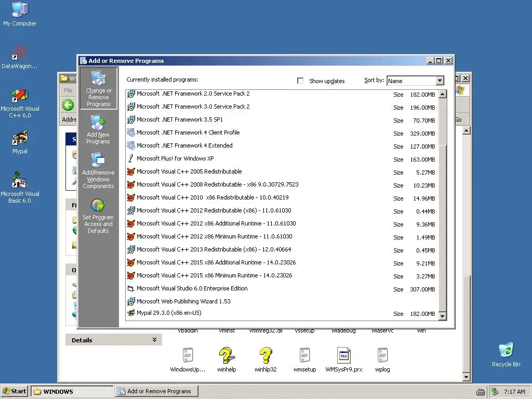Click the 307.00MB size value
532x399 pixels.
coord(422,289)
